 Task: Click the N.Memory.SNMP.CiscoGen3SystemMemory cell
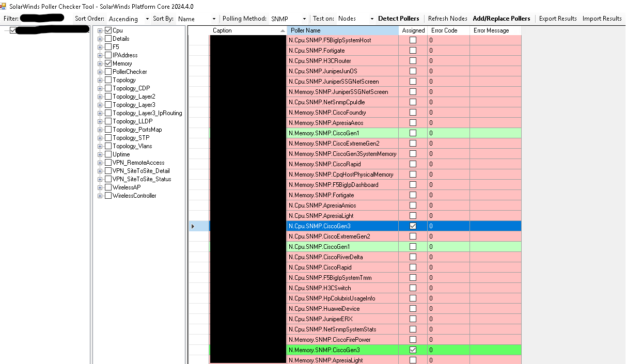click(x=342, y=154)
